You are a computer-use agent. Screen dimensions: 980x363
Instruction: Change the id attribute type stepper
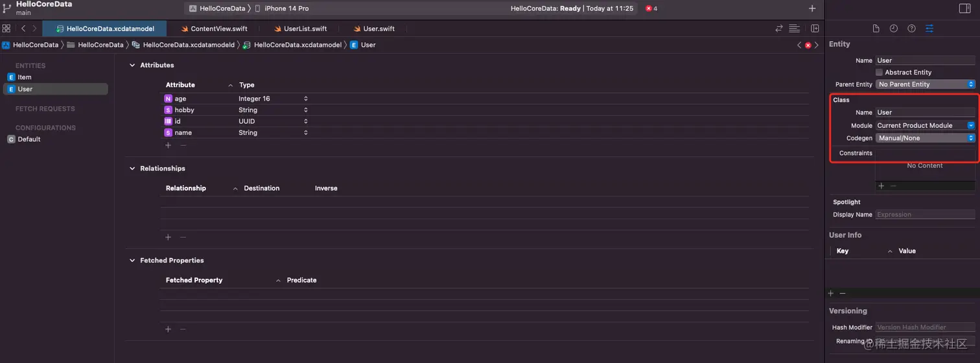point(305,121)
